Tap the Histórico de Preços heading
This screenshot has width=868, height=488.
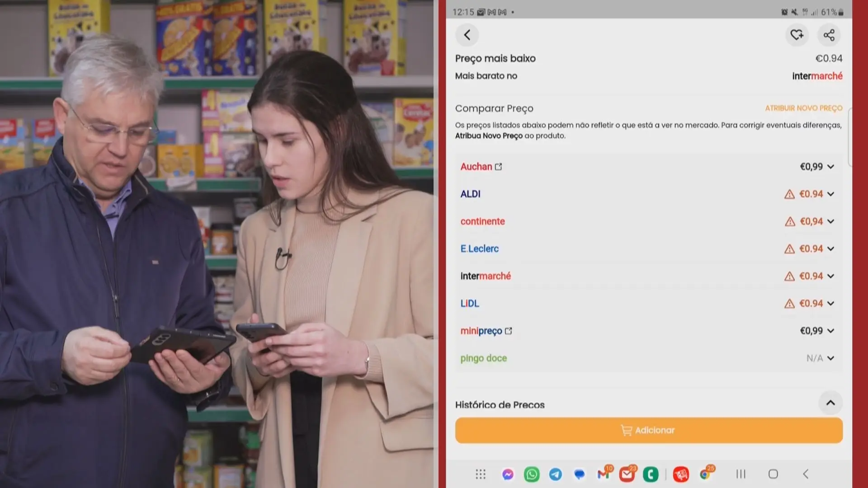(500, 405)
